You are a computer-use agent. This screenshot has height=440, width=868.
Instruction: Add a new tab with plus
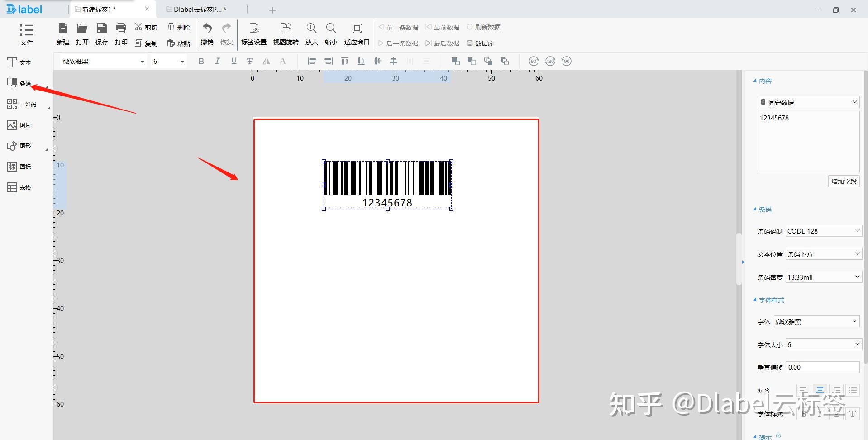coord(272,10)
